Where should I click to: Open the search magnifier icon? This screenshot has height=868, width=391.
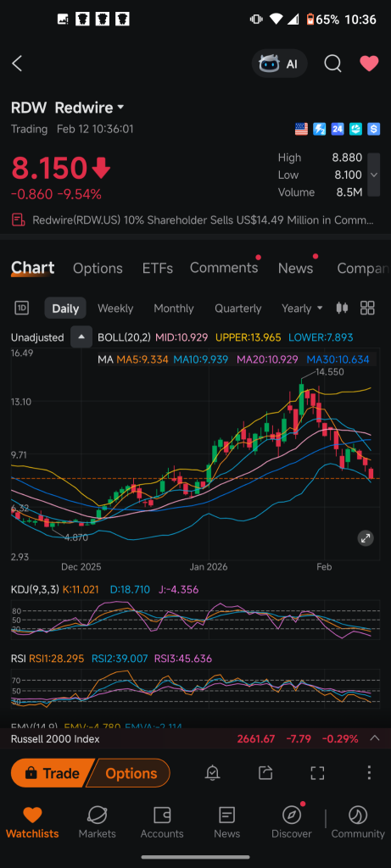click(x=332, y=64)
